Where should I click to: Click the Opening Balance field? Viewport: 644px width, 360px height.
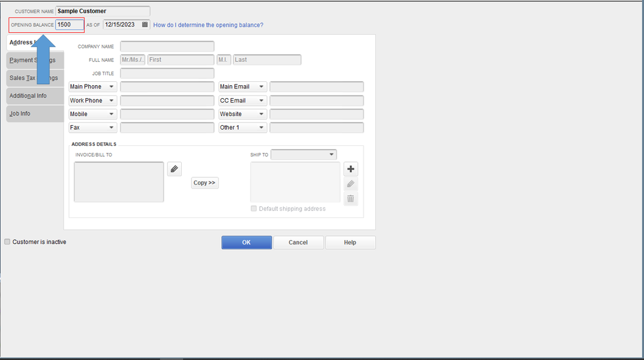pyautogui.click(x=70, y=25)
